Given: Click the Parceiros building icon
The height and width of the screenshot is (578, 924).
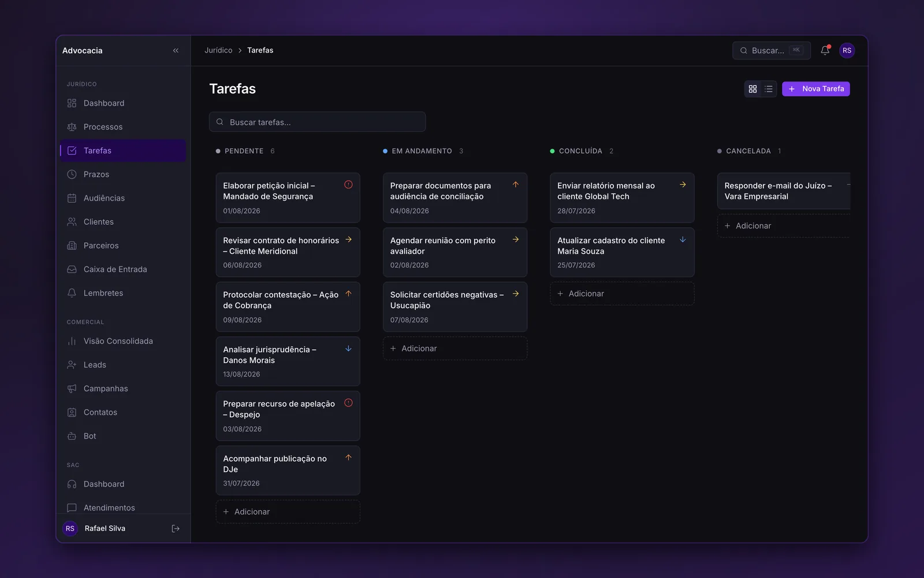Looking at the screenshot, I should (72, 246).
